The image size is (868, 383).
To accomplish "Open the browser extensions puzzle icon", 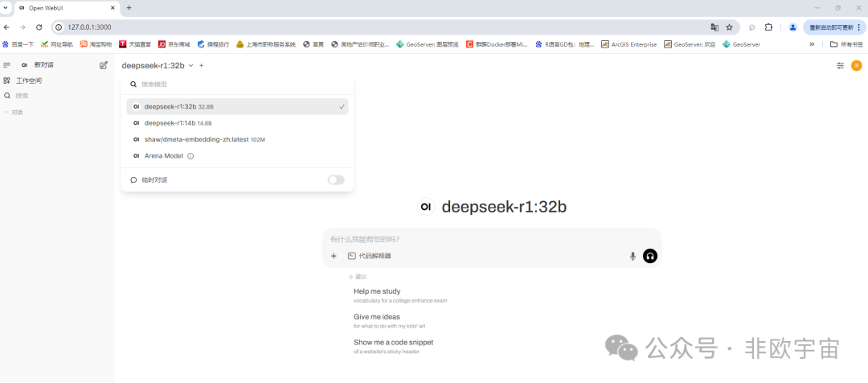I will pos(768,27).
